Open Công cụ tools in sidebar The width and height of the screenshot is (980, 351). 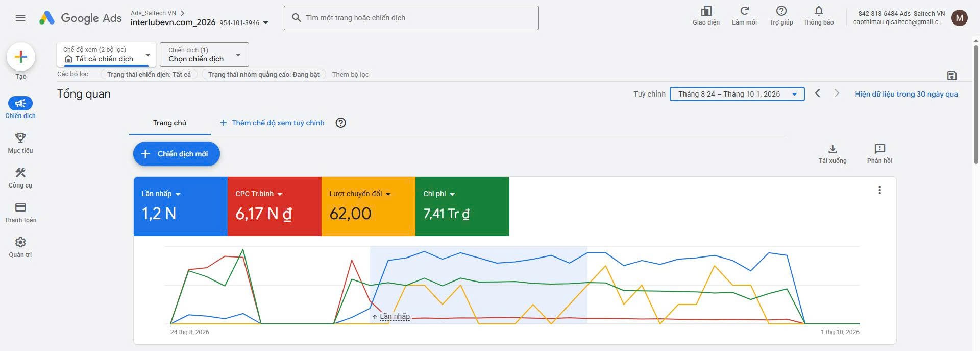[20, 177]
